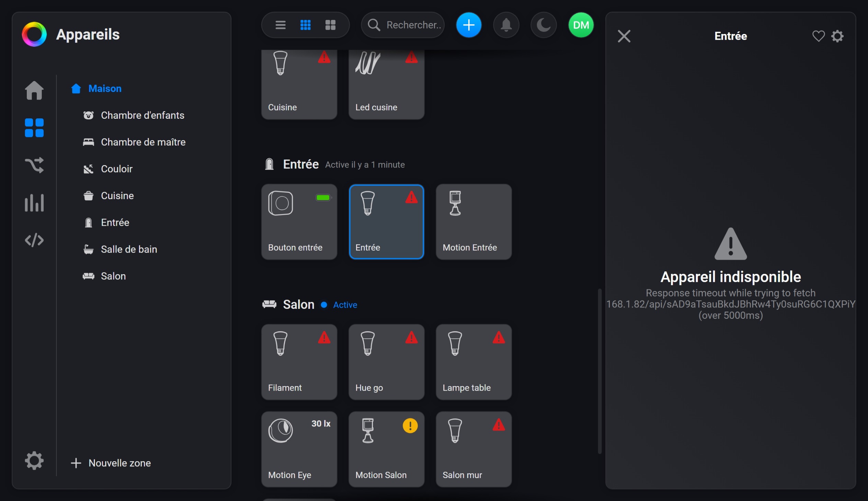Open Entrée device settings gear
This screenshot has width=868, height=501.
[837, 36]
